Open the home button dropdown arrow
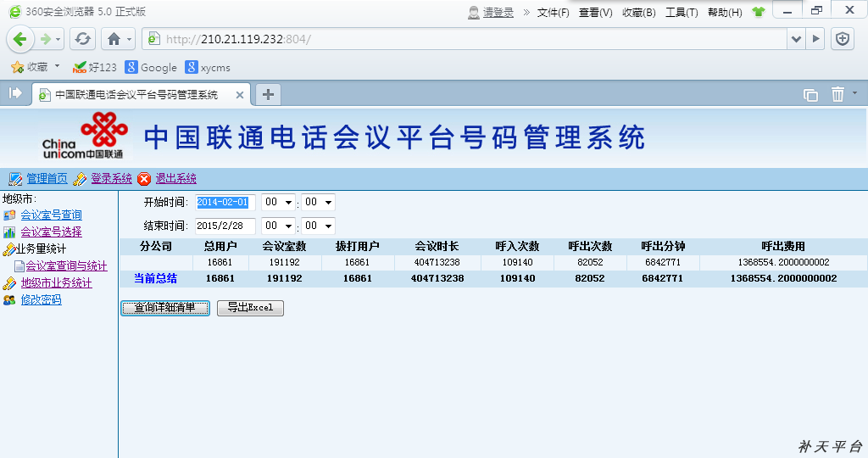The height and width of the screenshot is (458, 868). [x=129, y=39]
